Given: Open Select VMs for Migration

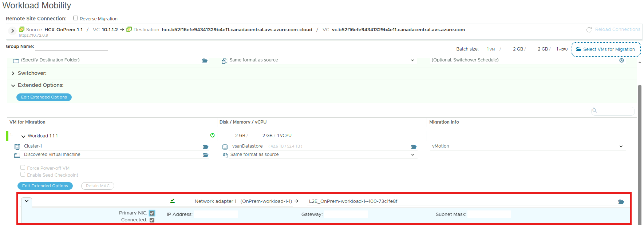Looking at the screenshot, I should [606, 49].
